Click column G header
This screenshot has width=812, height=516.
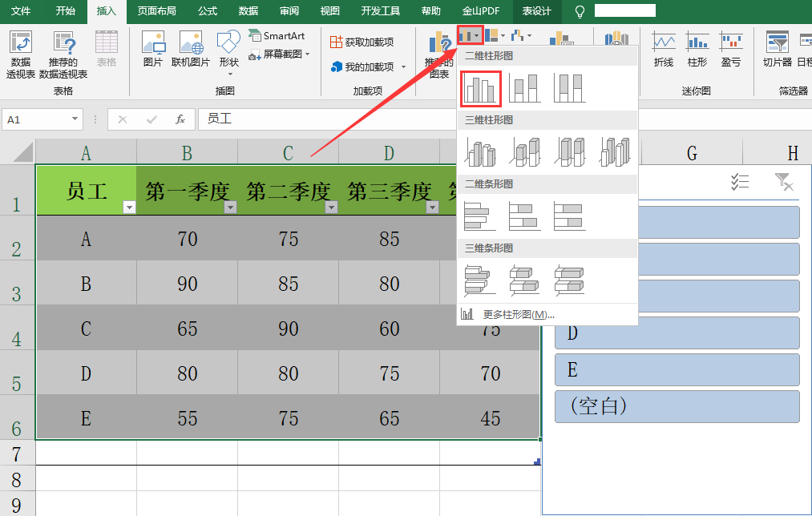(692, 153)
